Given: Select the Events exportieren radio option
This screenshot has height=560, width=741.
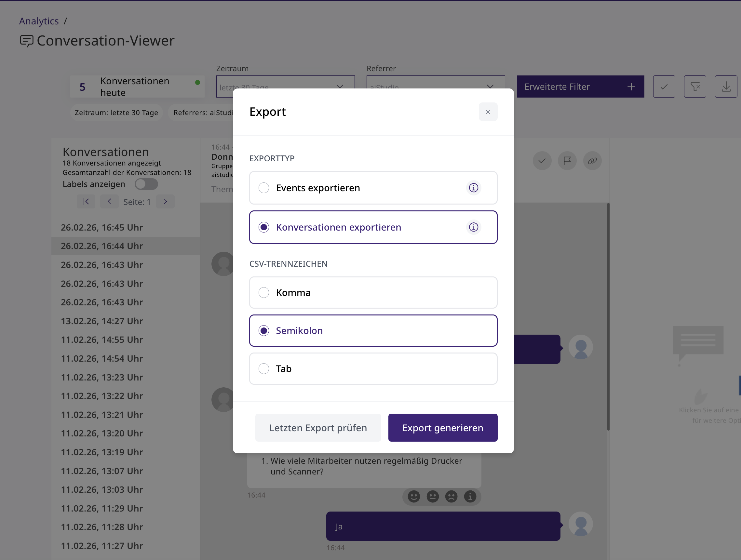Looking at the screenshot, I should (264, 188).
